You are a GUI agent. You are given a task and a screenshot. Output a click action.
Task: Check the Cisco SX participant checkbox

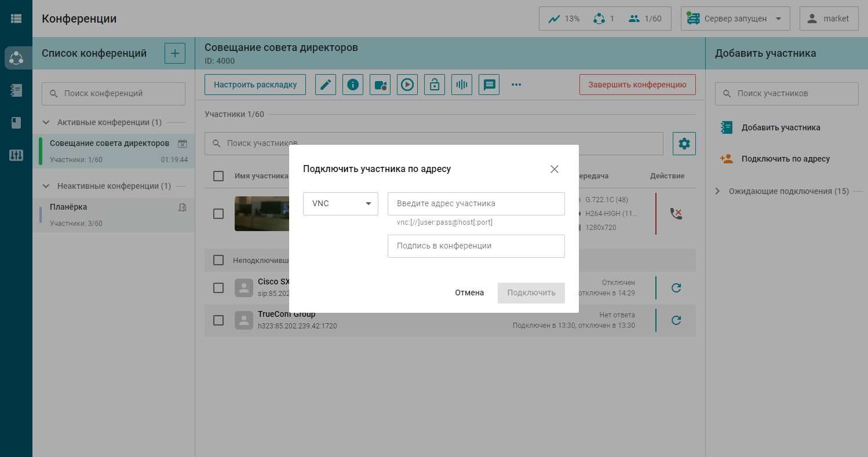click(218, 288)
